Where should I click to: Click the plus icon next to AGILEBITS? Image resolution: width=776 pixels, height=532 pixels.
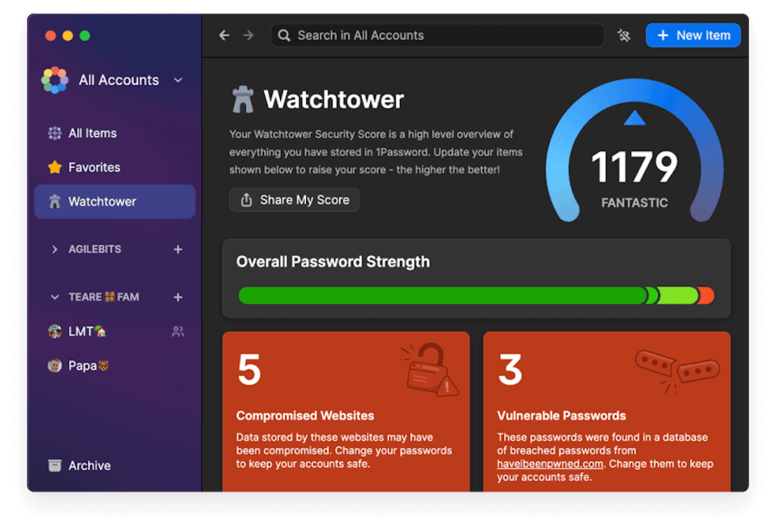click(178, 249)
